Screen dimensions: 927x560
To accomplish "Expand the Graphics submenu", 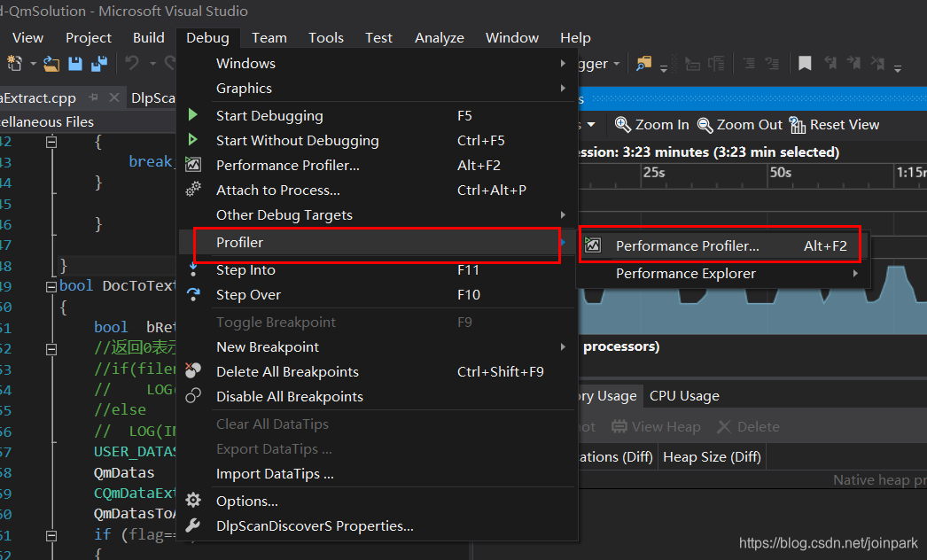I will pos(563,88).
